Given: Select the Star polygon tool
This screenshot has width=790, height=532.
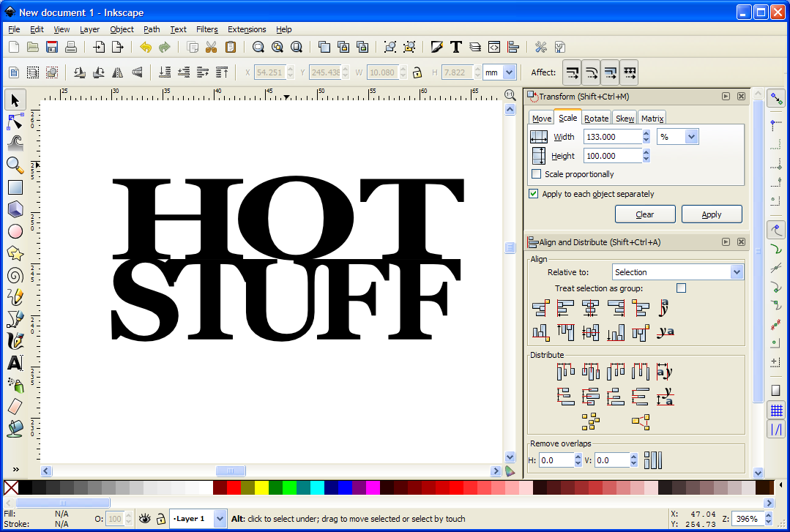Looking at the screenshot, I should (15, 253).
